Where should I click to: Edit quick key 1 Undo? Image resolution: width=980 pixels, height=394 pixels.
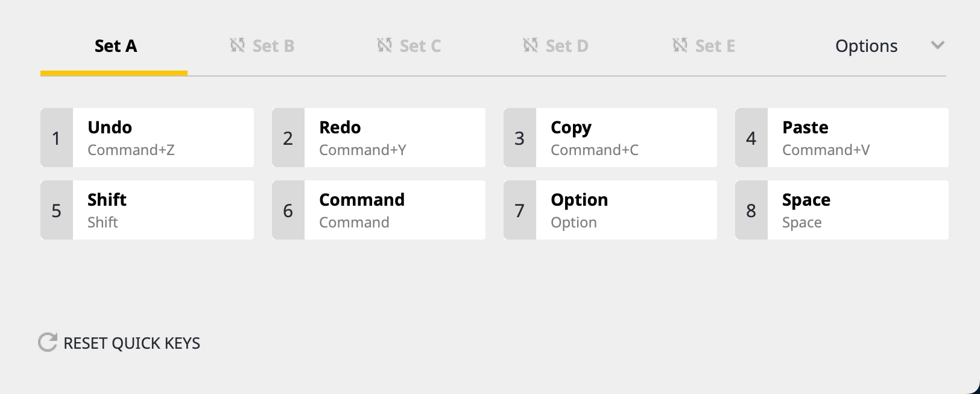pos(147,138)
